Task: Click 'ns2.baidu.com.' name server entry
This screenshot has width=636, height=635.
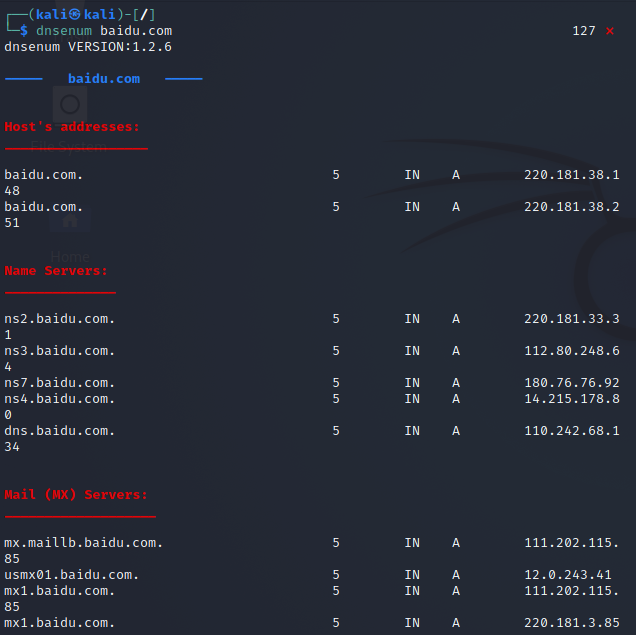Action: tap(60, 319)
